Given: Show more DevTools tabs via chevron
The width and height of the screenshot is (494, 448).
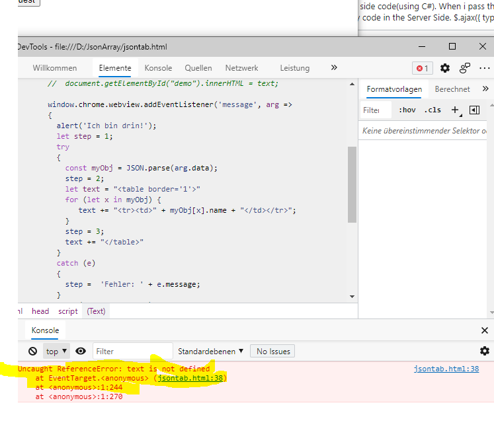Looking at the screenshot, I should coord(334,67).
